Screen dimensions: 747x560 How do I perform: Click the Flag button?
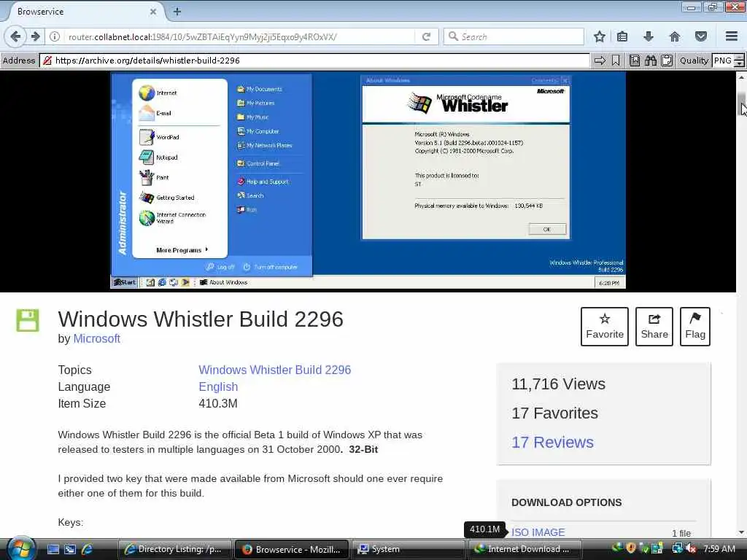click(695, 327)
